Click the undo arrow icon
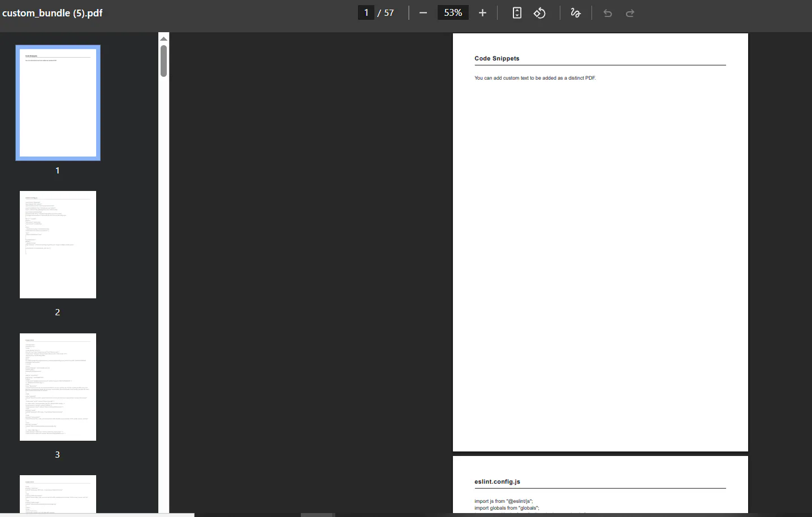 [608, 12]
